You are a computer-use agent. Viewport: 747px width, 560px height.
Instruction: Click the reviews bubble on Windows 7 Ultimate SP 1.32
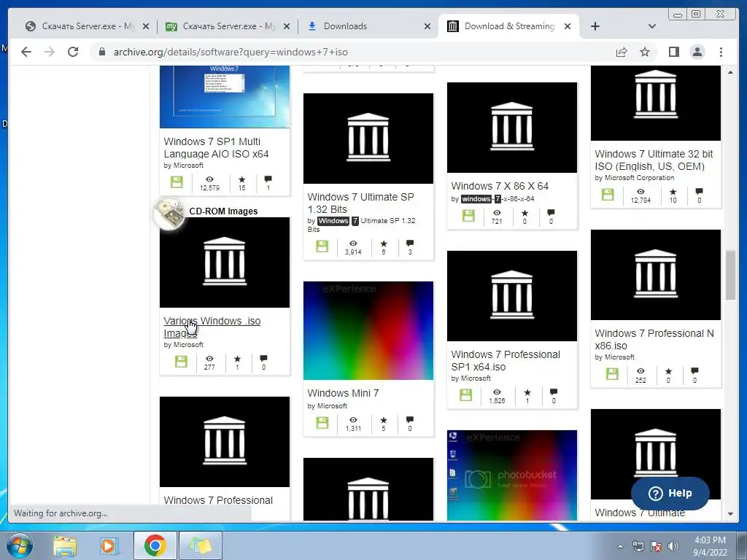(x=410, y=244)
